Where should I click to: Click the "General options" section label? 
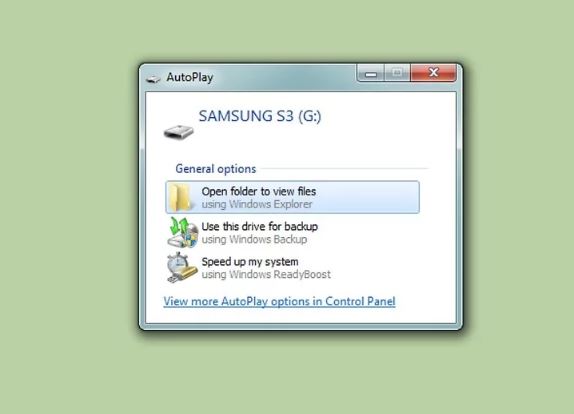point(216,169)
